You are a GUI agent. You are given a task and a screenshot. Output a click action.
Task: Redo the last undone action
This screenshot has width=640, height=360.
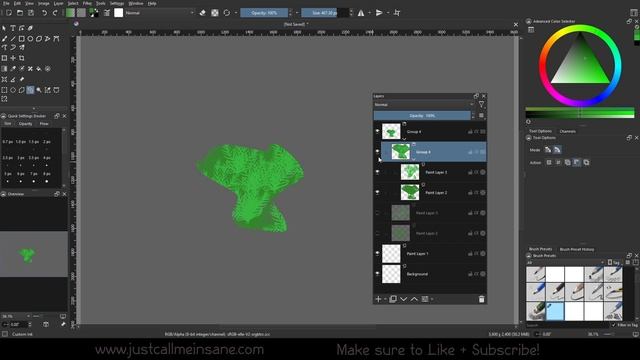[55, 13]
